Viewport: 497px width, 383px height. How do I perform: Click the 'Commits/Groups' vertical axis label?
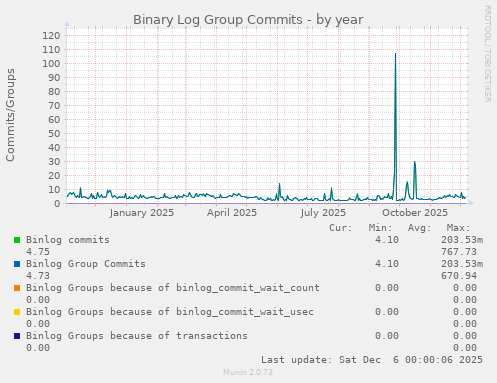coord(10,115)
